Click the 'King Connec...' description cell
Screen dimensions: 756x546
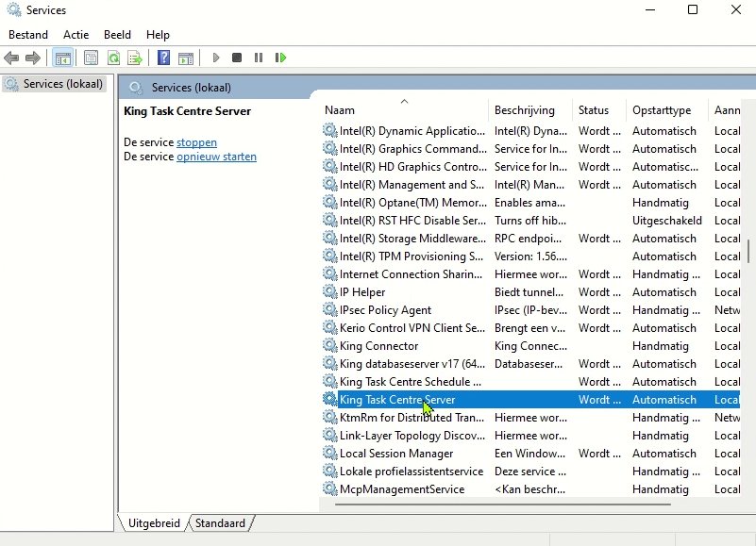tap(530, 345)
